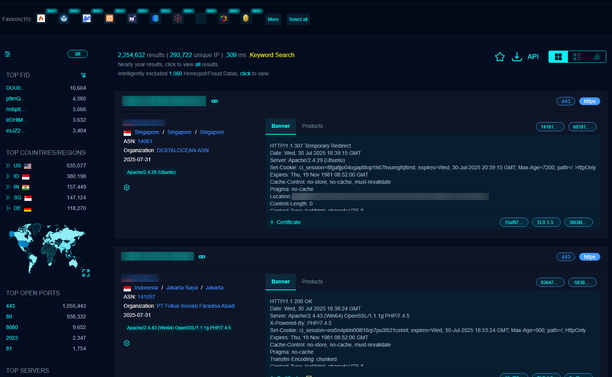Open Products tab on Singapore result
The image size is (612, 377).
pyautogui.click(x=312, y=126)
